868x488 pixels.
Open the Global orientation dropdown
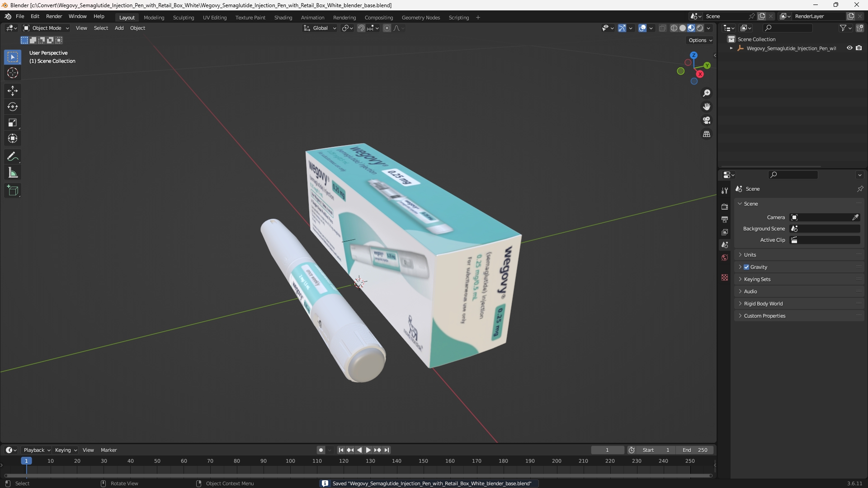320,28
